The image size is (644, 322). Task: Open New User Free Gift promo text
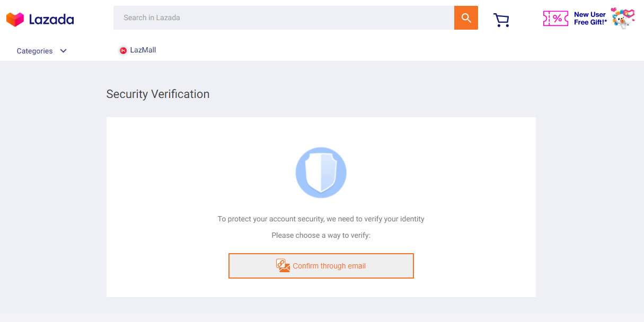[590, 19]
